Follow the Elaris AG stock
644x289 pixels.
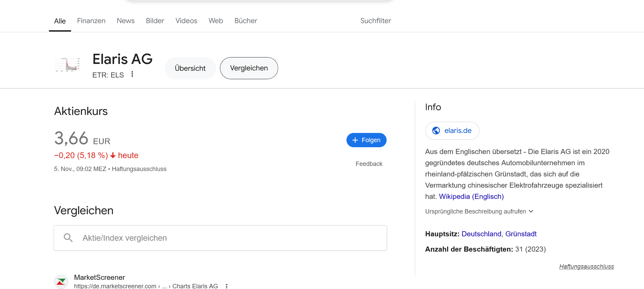pyautogui.click(x=366, y=140)
